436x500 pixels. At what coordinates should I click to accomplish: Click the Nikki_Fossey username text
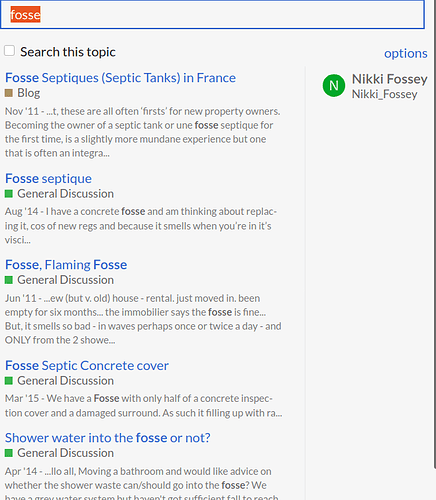tap(384, 94)
